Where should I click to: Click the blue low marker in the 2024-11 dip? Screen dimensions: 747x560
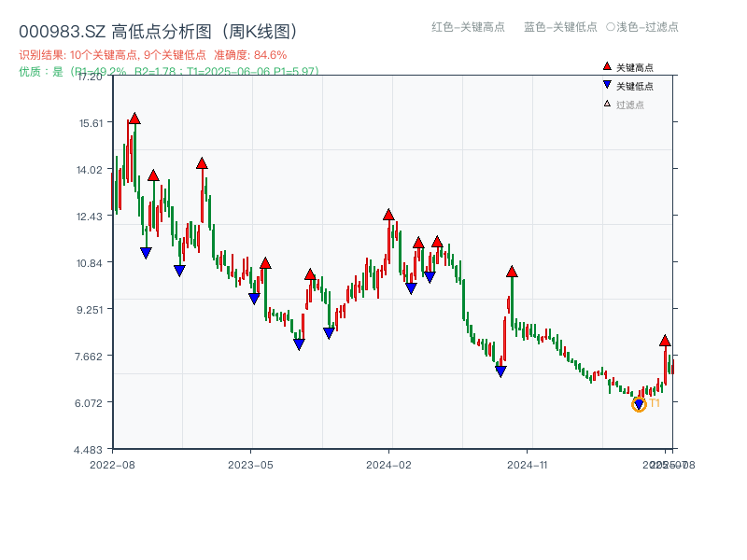tap(500, 370)
